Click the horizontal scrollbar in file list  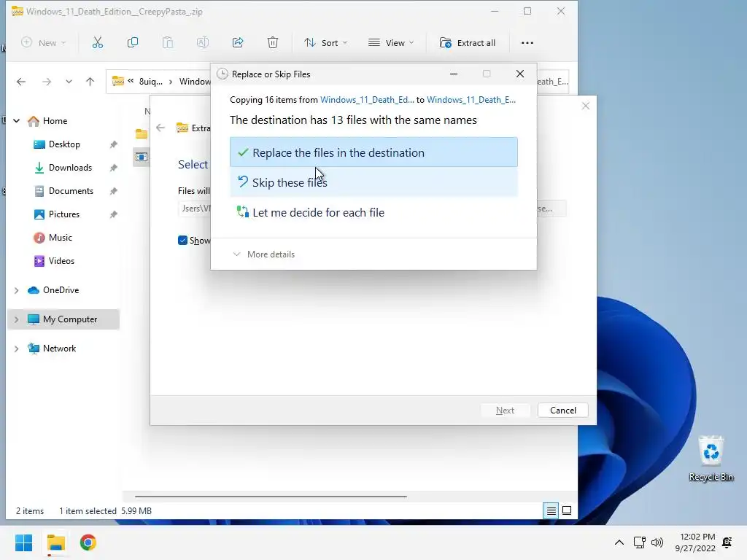point(271,496)
